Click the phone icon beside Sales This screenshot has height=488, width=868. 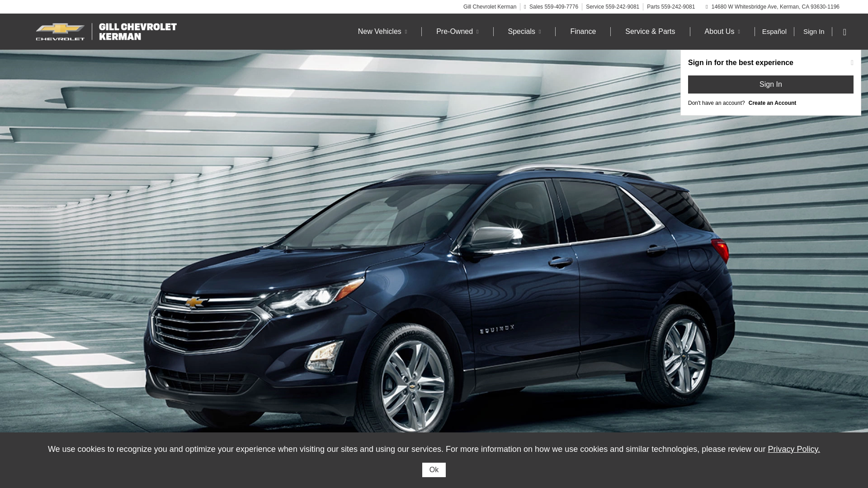click(x=525, y=7)
